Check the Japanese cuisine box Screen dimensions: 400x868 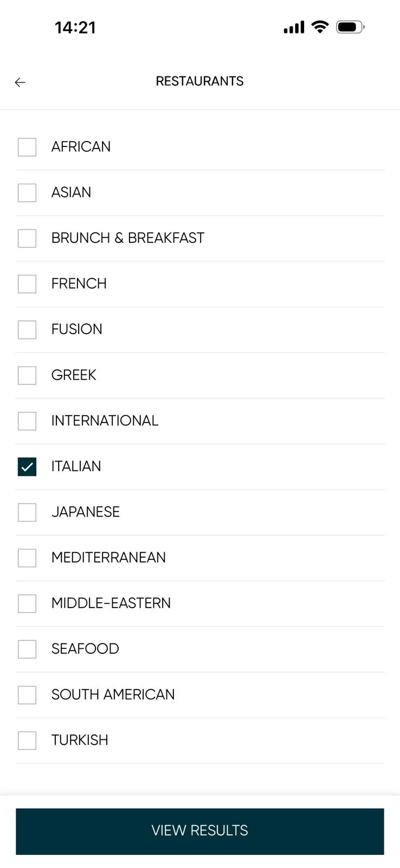(x=27, y=512)
